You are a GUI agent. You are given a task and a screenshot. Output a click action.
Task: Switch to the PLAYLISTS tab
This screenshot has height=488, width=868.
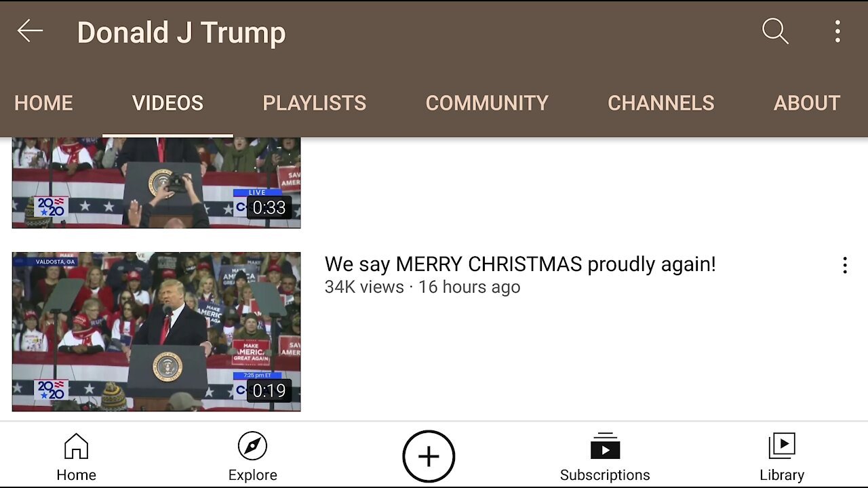pos(314,103)
